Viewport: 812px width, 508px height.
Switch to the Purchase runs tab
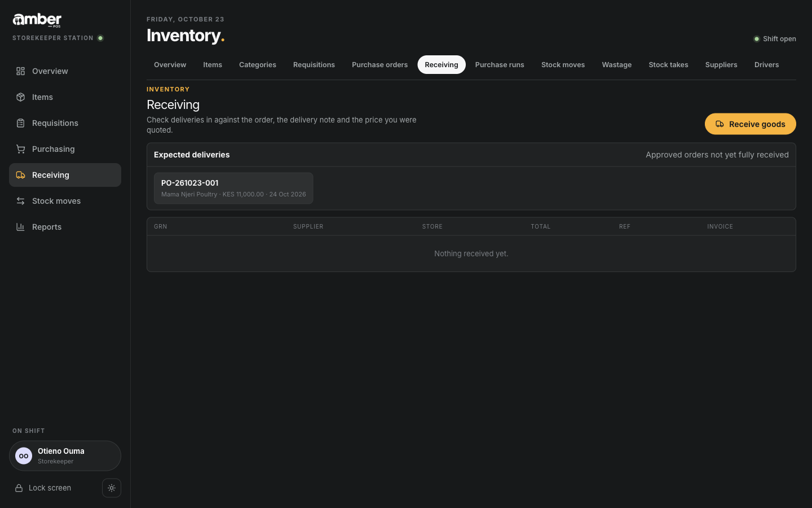point(500,65)
